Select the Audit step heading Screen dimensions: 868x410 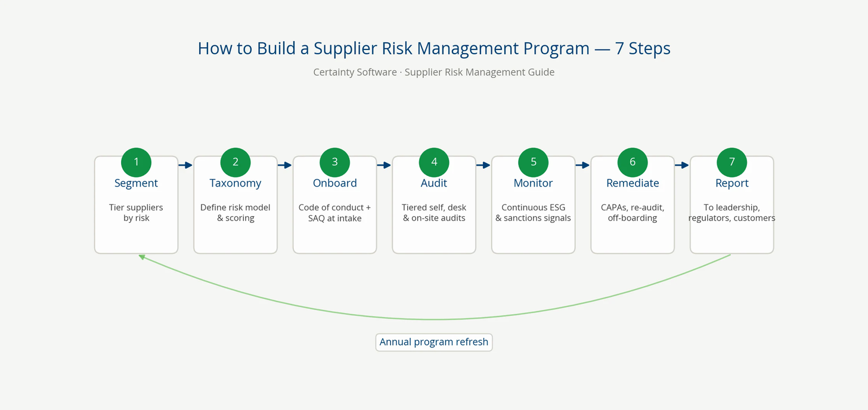[434, 184]
